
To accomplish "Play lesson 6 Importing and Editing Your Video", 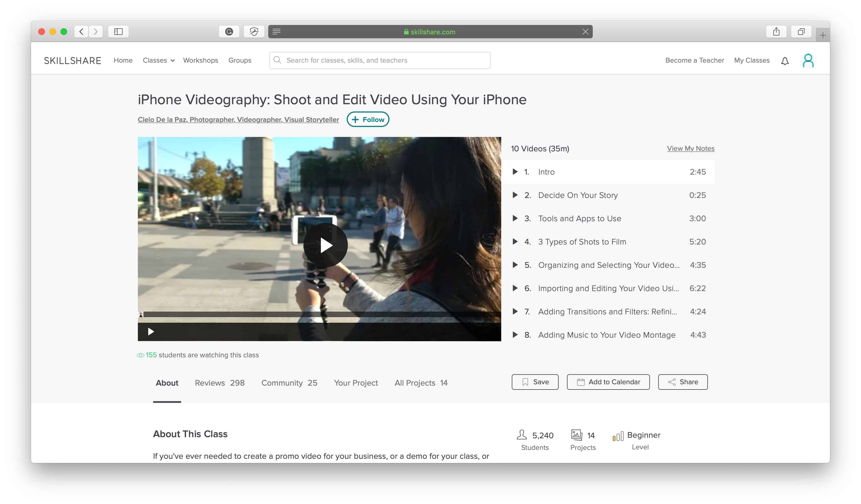I will click(608, 288).
